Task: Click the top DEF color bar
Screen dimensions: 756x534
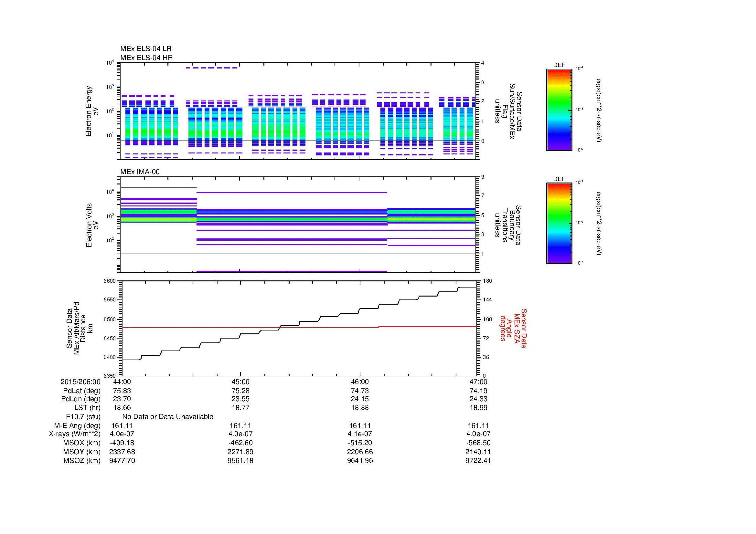Action: coord(559,110)
